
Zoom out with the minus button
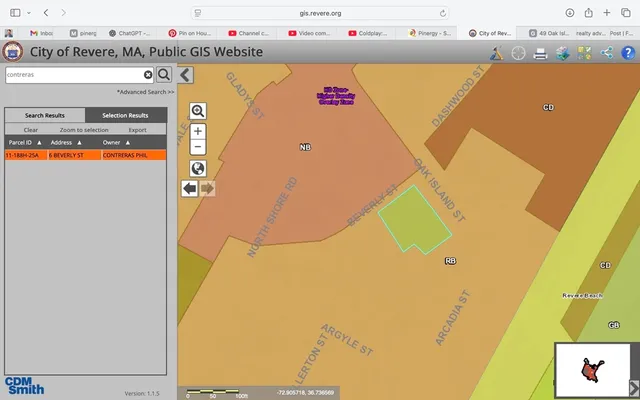pyautogui.click(x=198, y=146)
